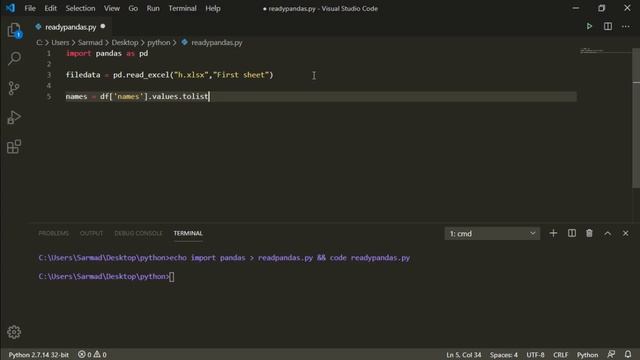The image size is (640, 360).
Task: Change indentation via Spaces: 4
Action: [504, 354]
